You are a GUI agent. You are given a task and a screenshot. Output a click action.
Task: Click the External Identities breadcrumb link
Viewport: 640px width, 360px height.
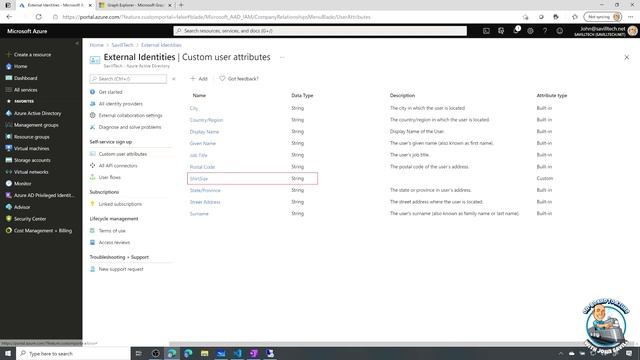click(161, 45)
